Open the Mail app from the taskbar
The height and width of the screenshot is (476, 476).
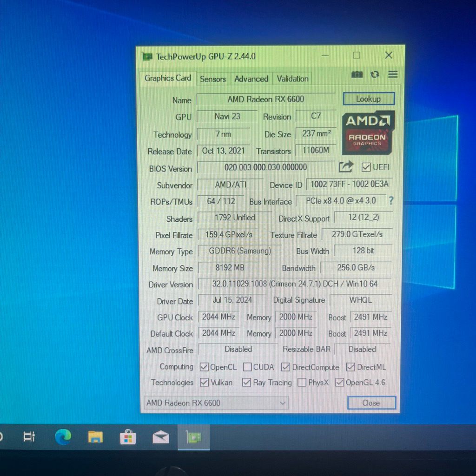[x=160, y=437]
